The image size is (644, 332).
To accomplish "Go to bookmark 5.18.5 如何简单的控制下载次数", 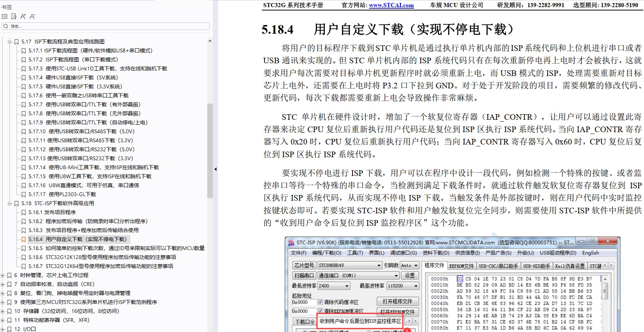I will (x=117, y=249).
